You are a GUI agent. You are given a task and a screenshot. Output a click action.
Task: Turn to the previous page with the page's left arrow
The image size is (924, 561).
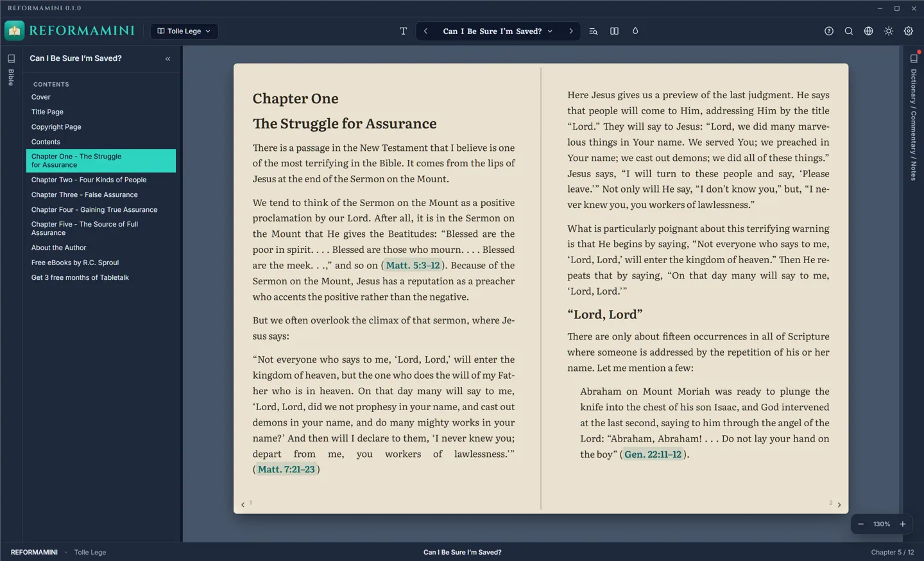243,505
